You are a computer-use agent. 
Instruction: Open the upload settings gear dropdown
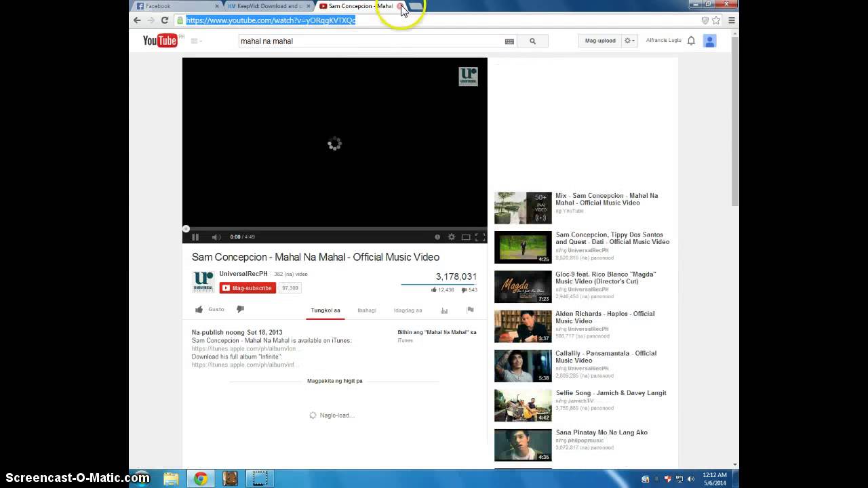629,41
